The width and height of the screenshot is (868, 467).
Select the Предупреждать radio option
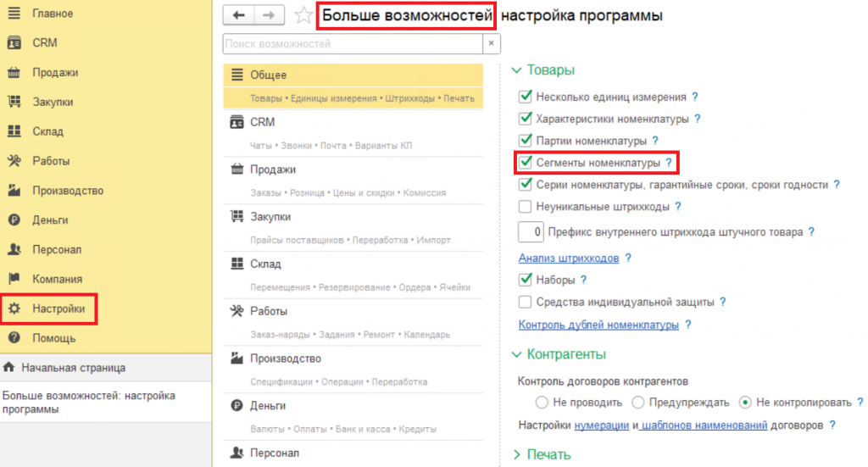click(x=638, y=403)
